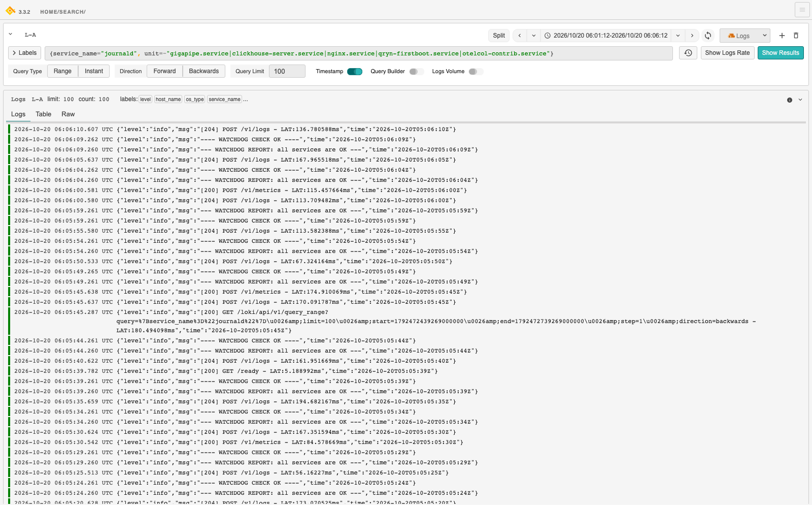Click the refresh sync icon
This screenshot has width=812, height=508.
708,36
